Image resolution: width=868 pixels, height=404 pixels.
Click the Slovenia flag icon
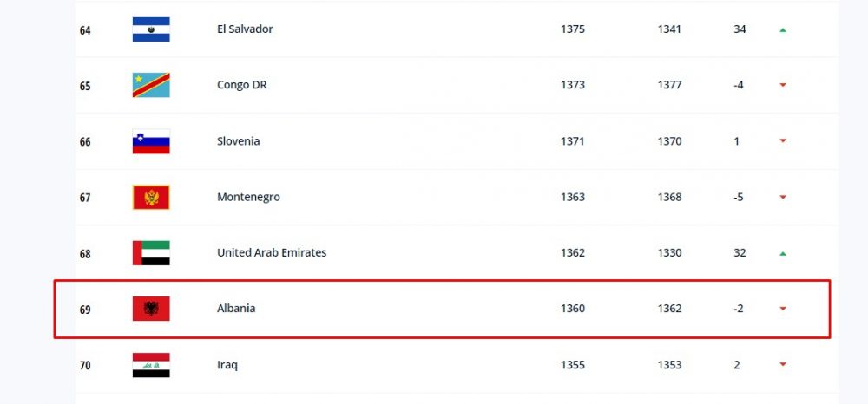(x=151, y=141)
